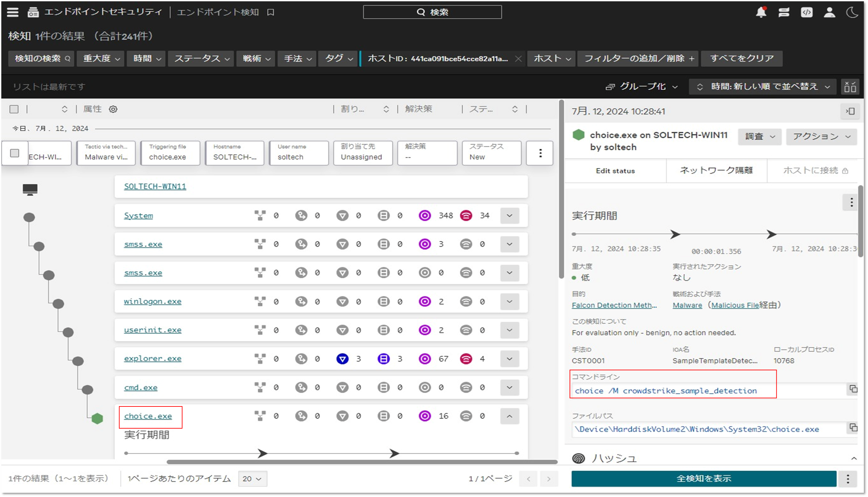Click the fingerprint hash icon

(578, 458)
